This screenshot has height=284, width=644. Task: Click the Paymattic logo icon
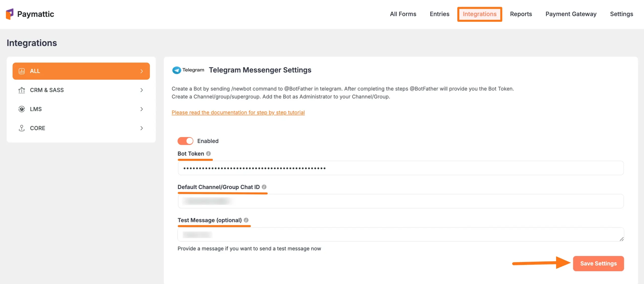[x=10, y=14]
